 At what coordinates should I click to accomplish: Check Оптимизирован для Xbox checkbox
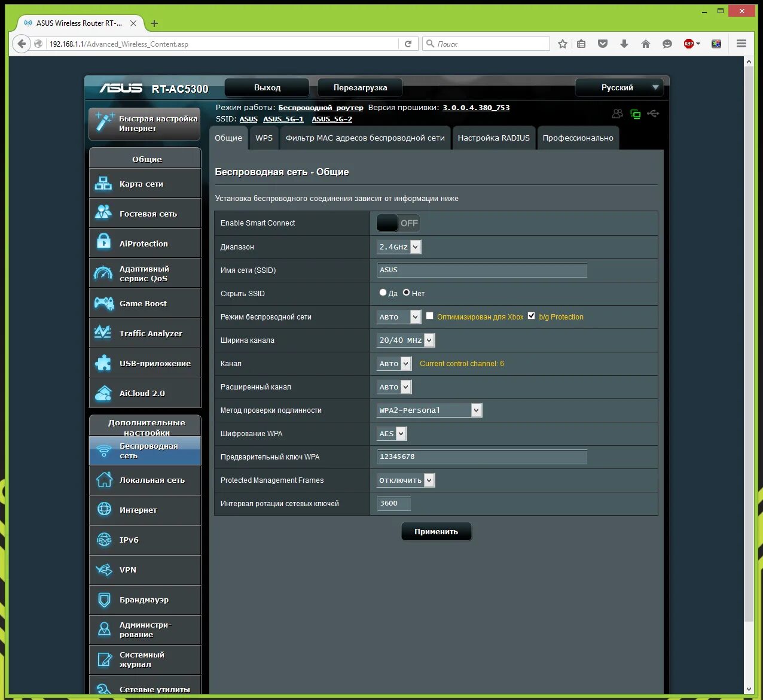[429, 316]
